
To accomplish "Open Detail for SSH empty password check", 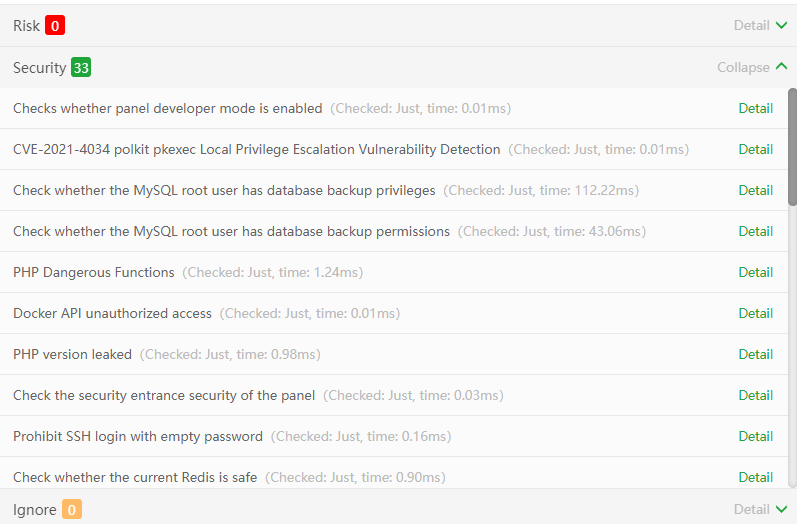I will pos(755,436).
